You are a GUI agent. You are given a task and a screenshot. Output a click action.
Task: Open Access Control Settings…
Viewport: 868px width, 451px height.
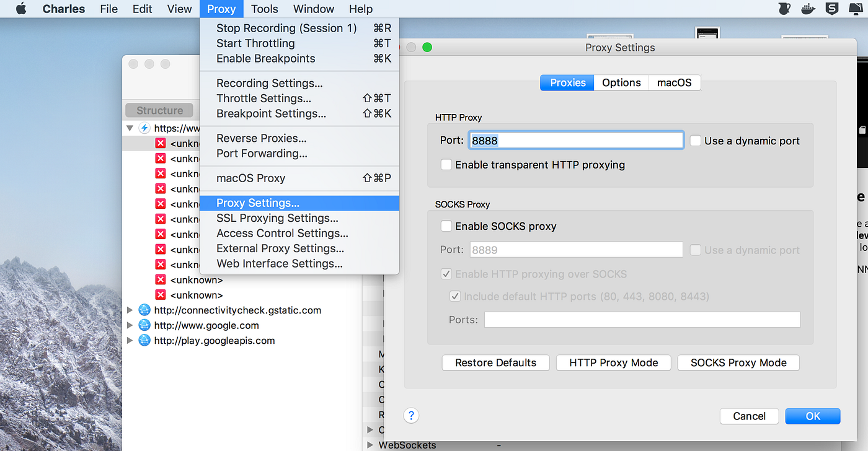[x=299, y=233]
